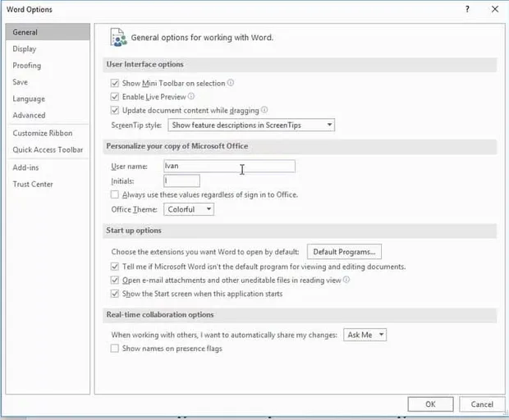
Task: Open the ScreenTip style dropdown
Action: [251, 125]
